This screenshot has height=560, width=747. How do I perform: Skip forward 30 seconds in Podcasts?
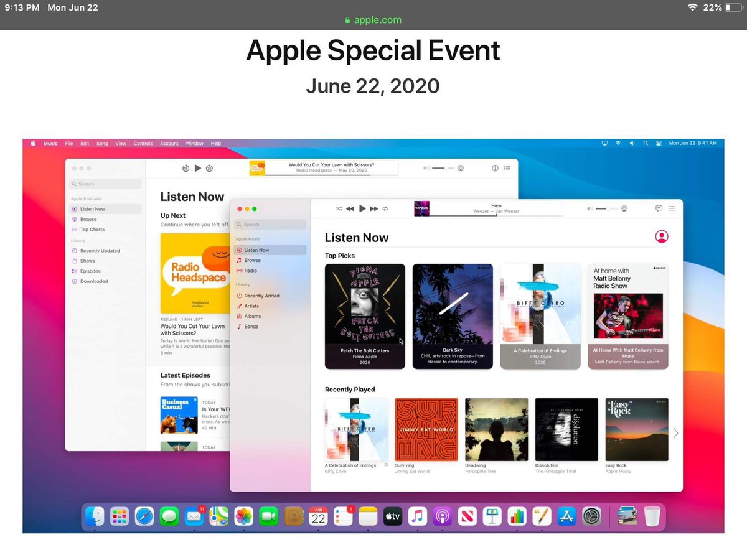click(x=209, y=168)
